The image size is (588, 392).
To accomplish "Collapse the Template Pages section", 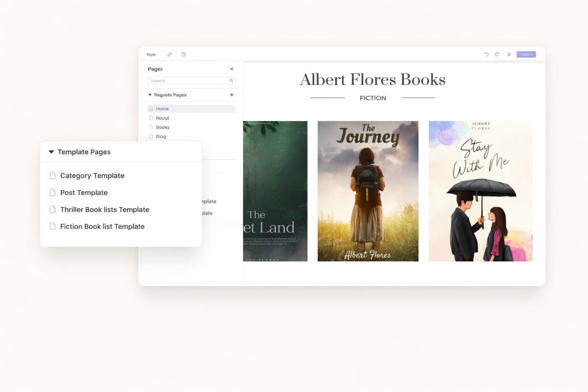I will click(51, 152).
